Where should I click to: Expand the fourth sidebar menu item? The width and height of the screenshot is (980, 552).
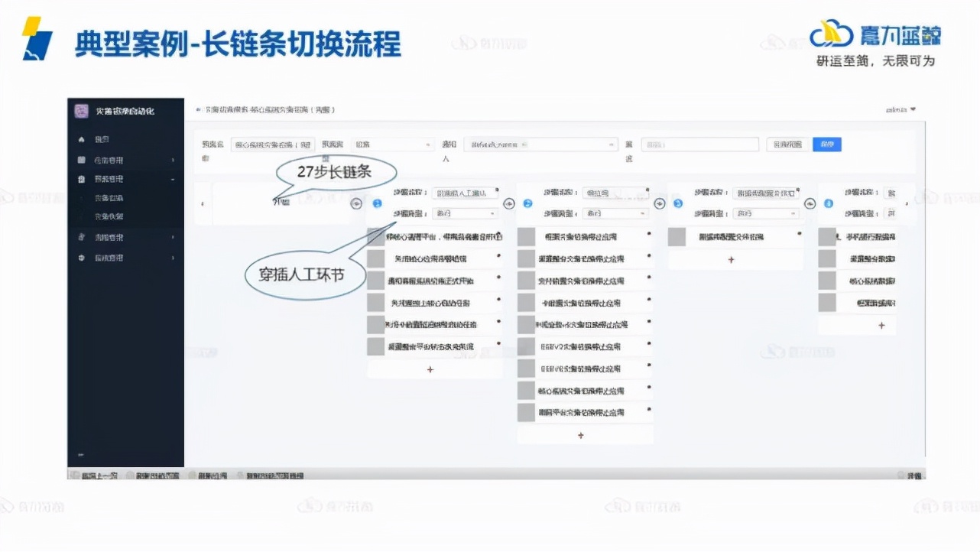[125, 238]
